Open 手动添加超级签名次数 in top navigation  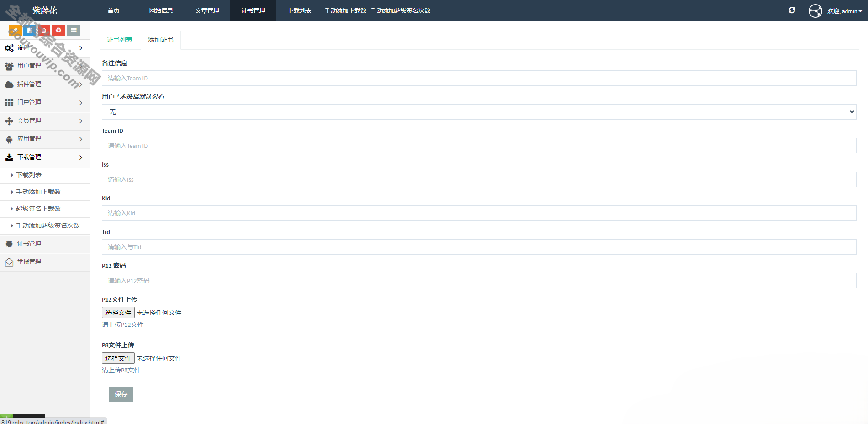click(x=400, y=10)
